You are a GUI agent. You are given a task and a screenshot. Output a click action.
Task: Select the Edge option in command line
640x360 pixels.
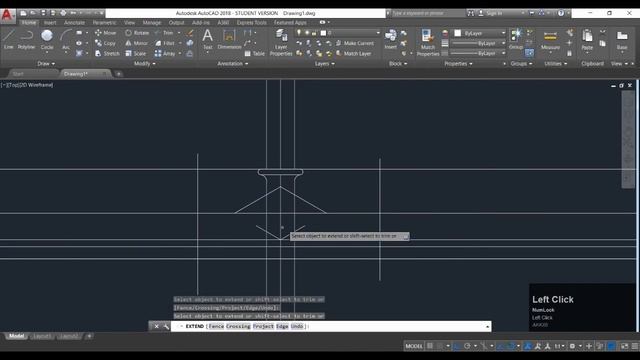click(282, 326)
